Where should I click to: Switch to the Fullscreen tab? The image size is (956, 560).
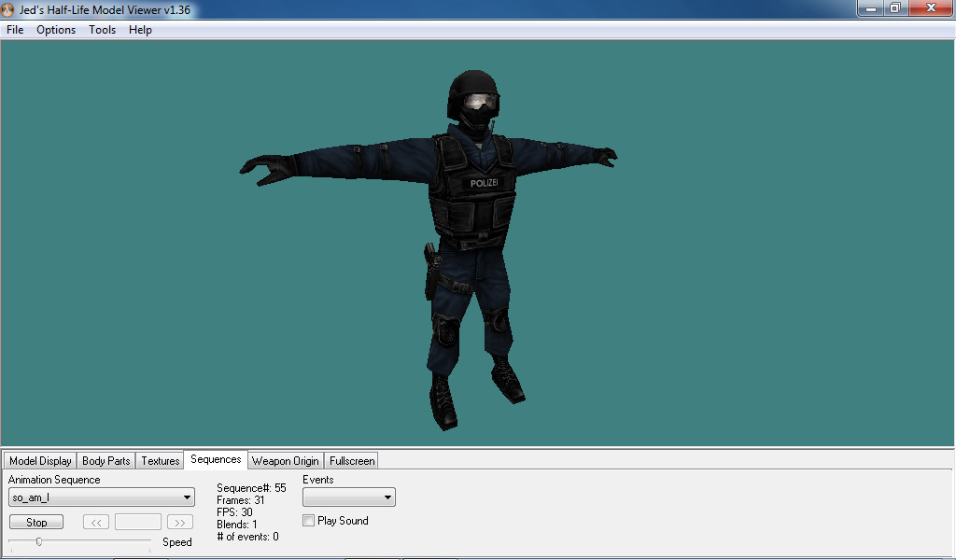tap(351, 460)
